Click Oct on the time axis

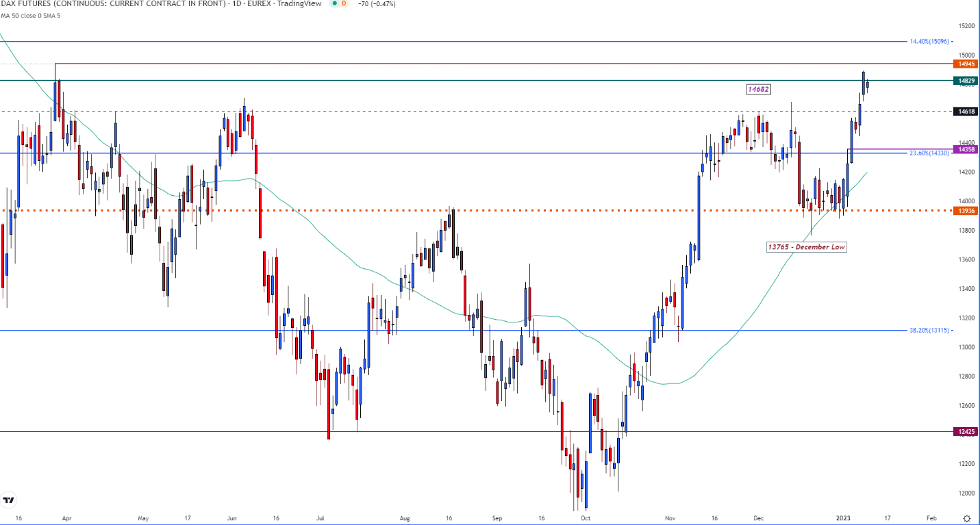[585, 518]
